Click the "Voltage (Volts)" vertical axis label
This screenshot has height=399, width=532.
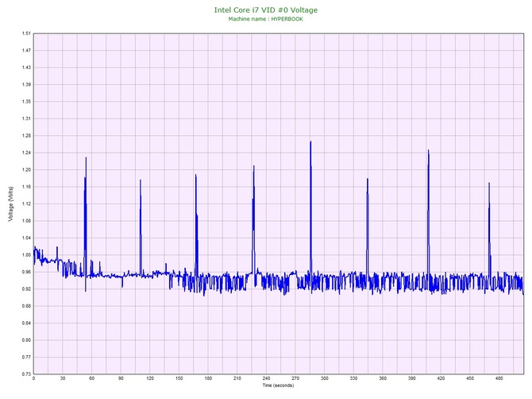[11, 204]
